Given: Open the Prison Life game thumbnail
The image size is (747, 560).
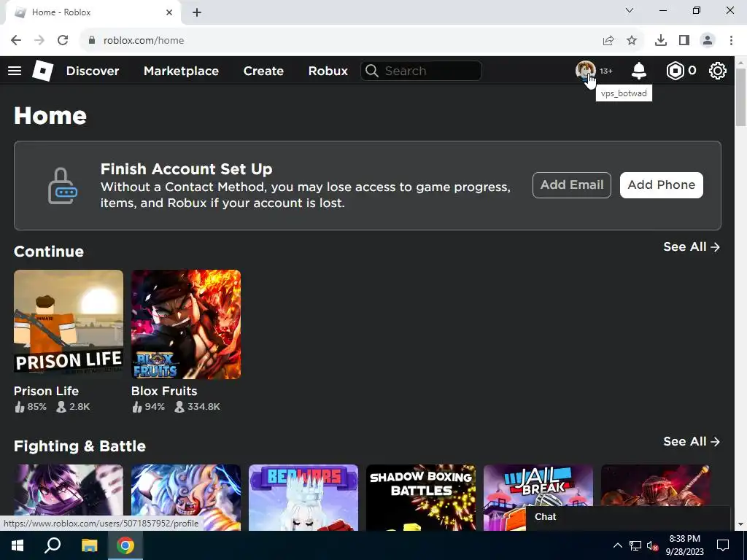Looking at the screenshot, I should (x=69, y=324).
